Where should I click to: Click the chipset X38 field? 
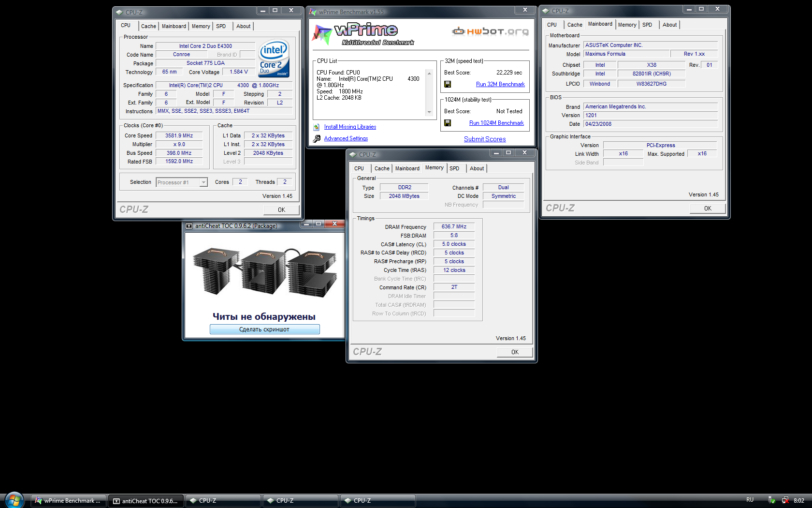[652, 65]
